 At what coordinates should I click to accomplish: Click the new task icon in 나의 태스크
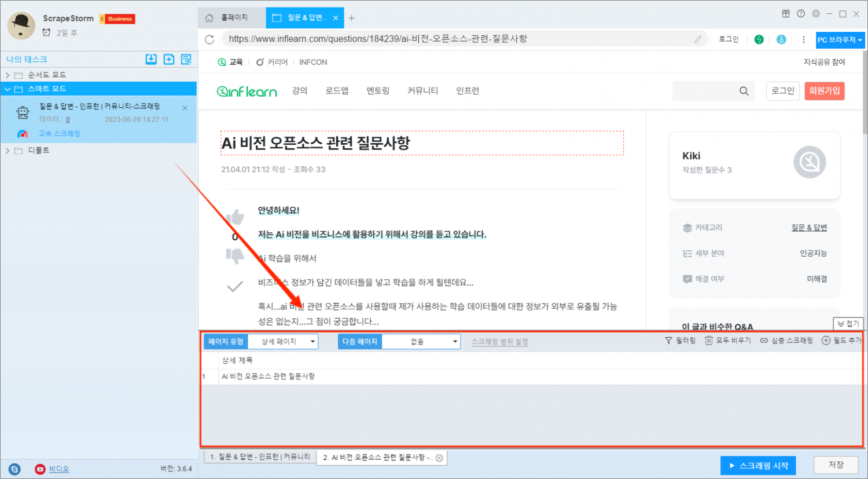coord(169,59)
